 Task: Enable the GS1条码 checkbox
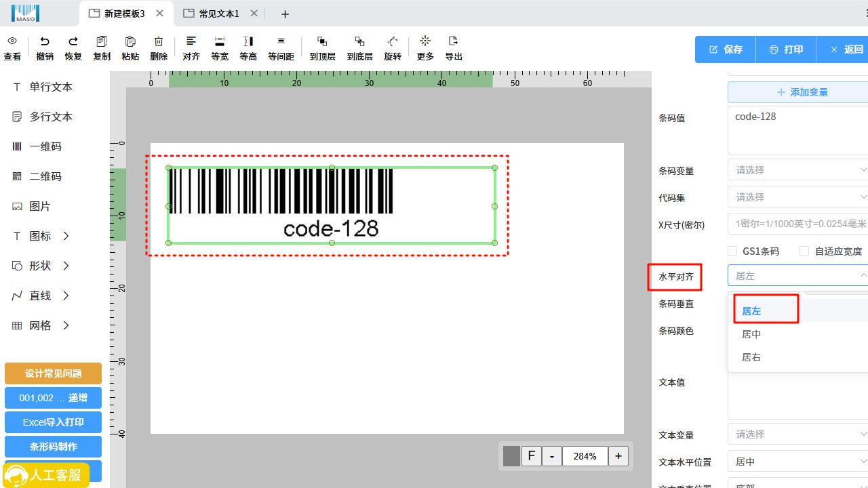coord(732,251)
